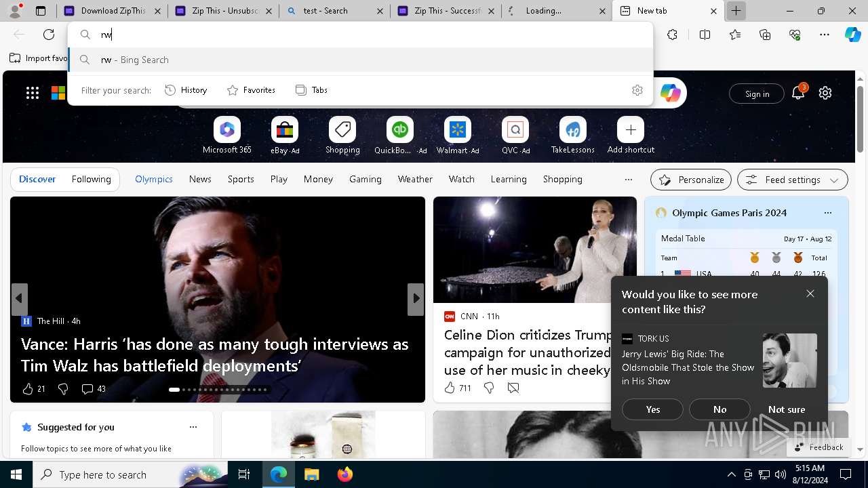Open page settings gear beside the bell
The height and width of the screenshot is (488, 868).
pyautogui.click(x=825, y=93)
